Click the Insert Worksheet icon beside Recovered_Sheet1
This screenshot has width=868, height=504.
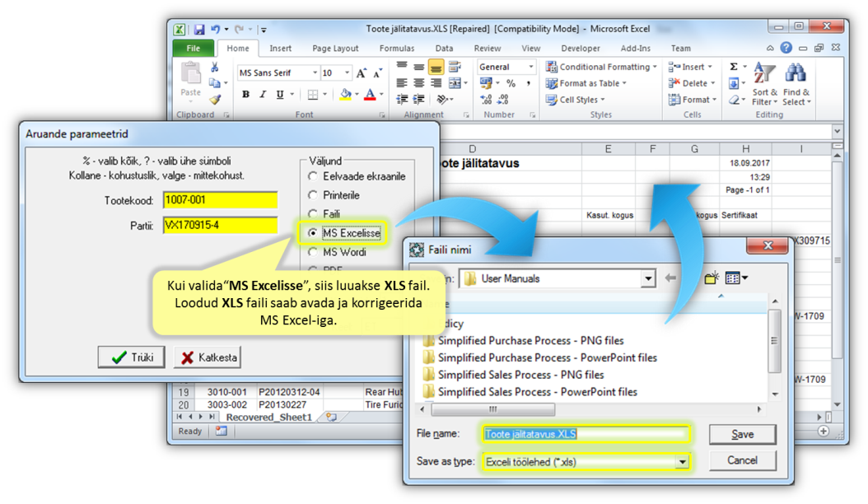point(331,417)
